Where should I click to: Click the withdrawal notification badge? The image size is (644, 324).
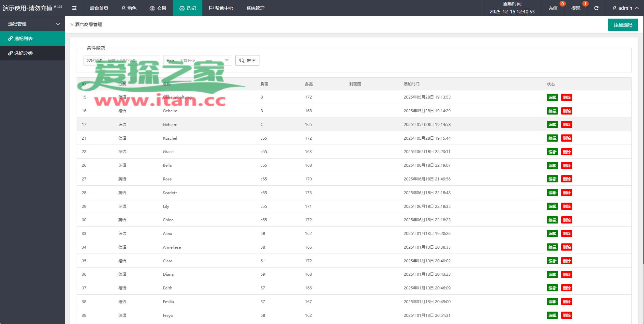[x=585, y=4]
